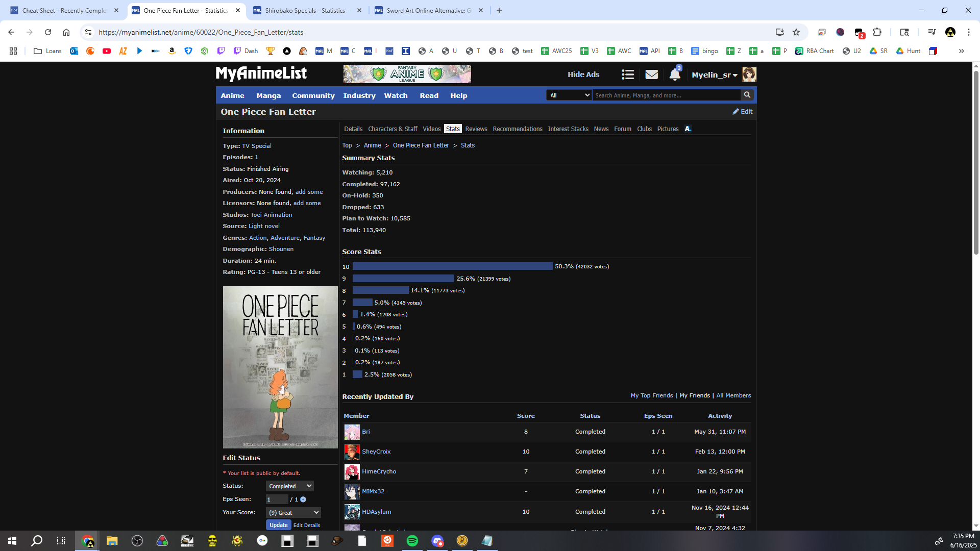Bookmark this page with the star icon

(x=796, y=32)
